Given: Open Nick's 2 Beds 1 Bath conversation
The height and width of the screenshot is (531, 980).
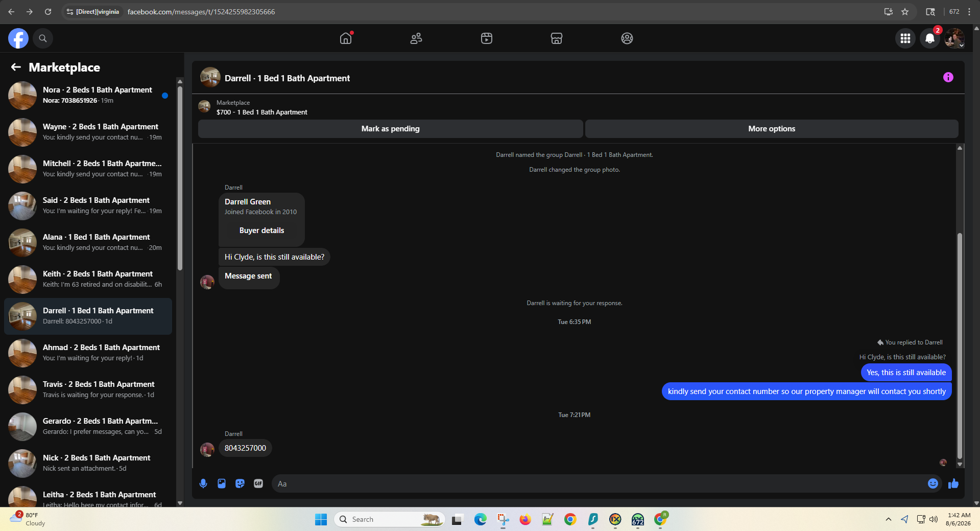Looking at the screenshot, I should (88, 464).
